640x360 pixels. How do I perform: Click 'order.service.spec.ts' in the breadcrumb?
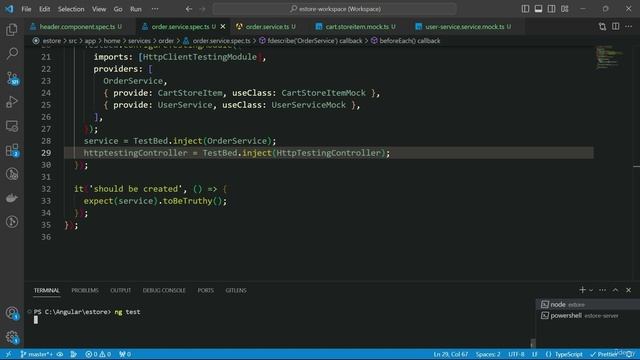click(221, 41)
